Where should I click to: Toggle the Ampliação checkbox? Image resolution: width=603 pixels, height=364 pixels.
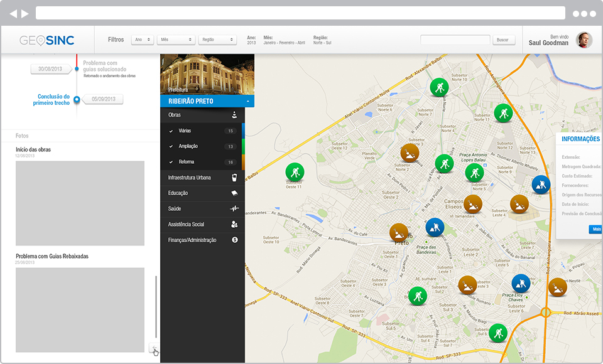click(x=171, y=146)
